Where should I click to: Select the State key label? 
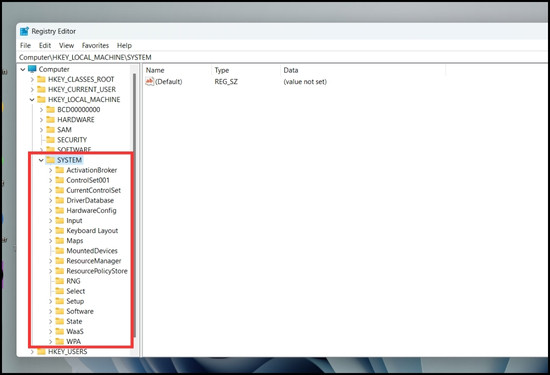pos(74,321)
